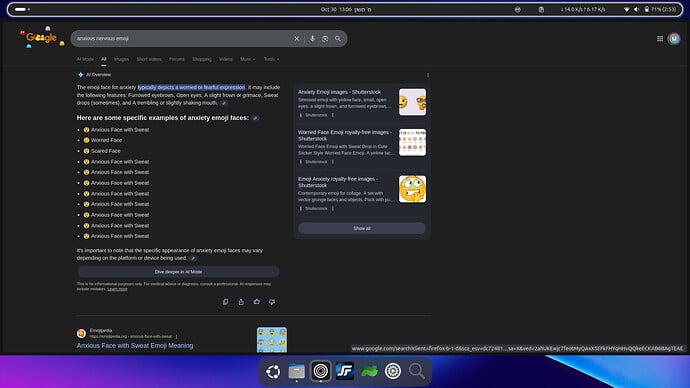Open the Google apps grid
Screen dimensions: 690x388
660,39
